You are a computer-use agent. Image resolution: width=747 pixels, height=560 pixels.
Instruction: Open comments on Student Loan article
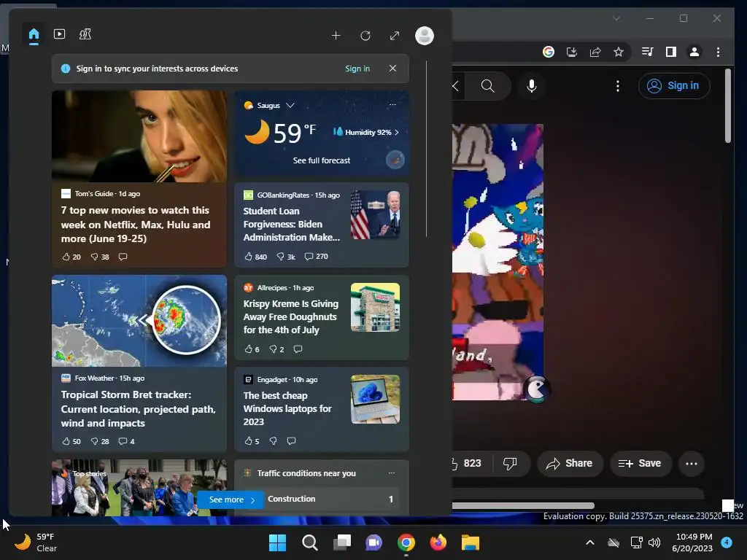(317, 256)
